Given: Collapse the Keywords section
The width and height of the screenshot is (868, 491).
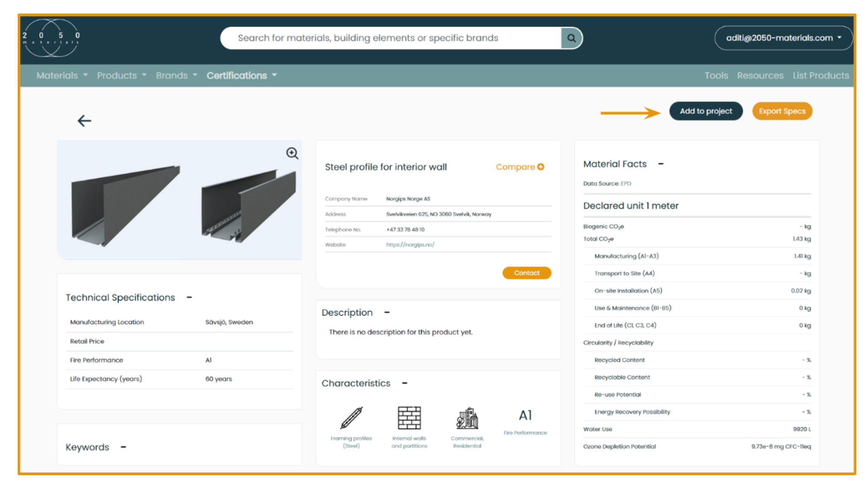Looking at the screenshot, I should coord(123,447).
